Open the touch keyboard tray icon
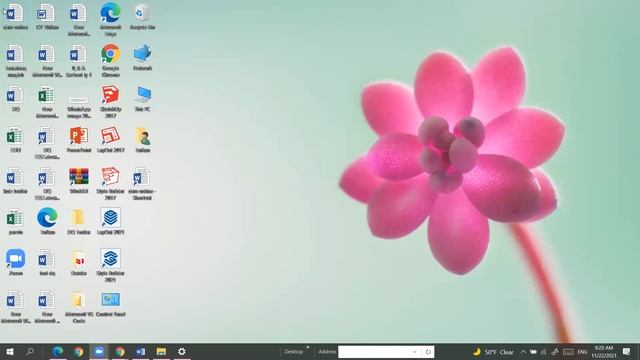Screen dimensions: 640x360 click(568, 352)
